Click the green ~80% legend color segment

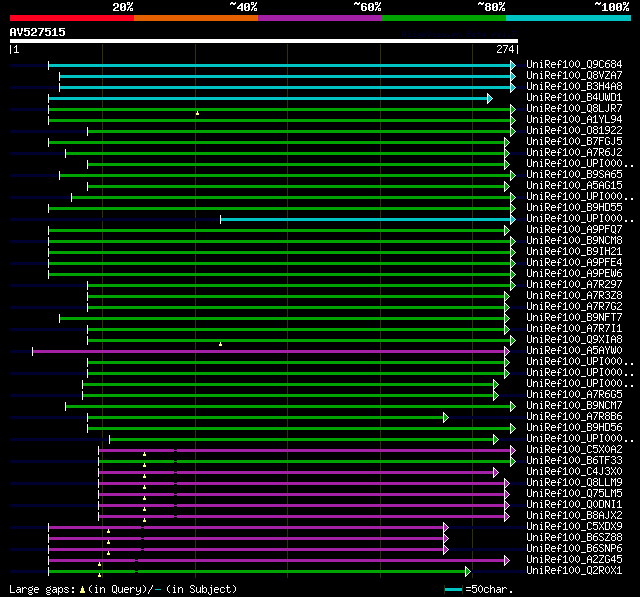(x=444, y=18)
